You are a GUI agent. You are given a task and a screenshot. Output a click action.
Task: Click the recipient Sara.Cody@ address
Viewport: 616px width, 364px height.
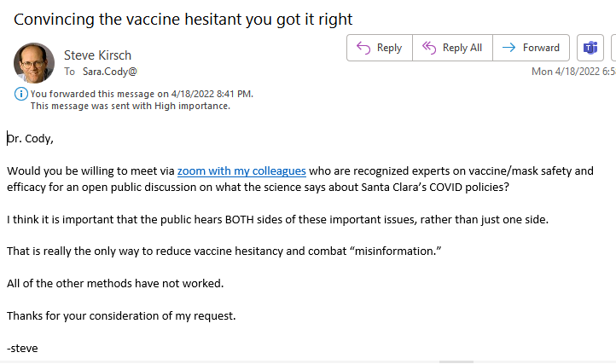(x=109, y=72)
